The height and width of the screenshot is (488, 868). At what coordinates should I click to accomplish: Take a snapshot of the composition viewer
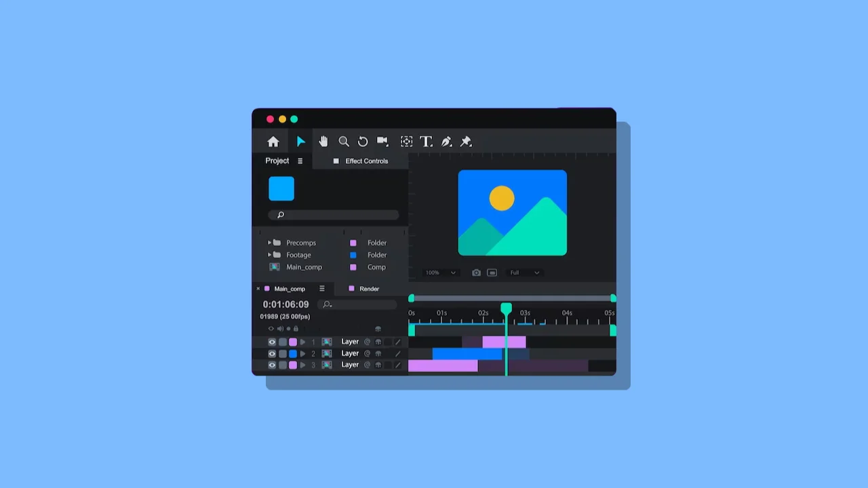click(476, 272)
